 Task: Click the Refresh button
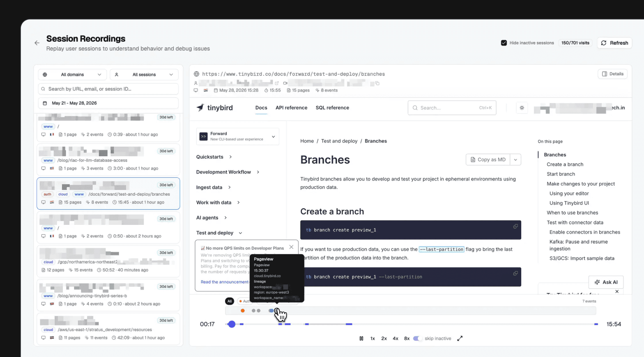[x=614, y=43]
